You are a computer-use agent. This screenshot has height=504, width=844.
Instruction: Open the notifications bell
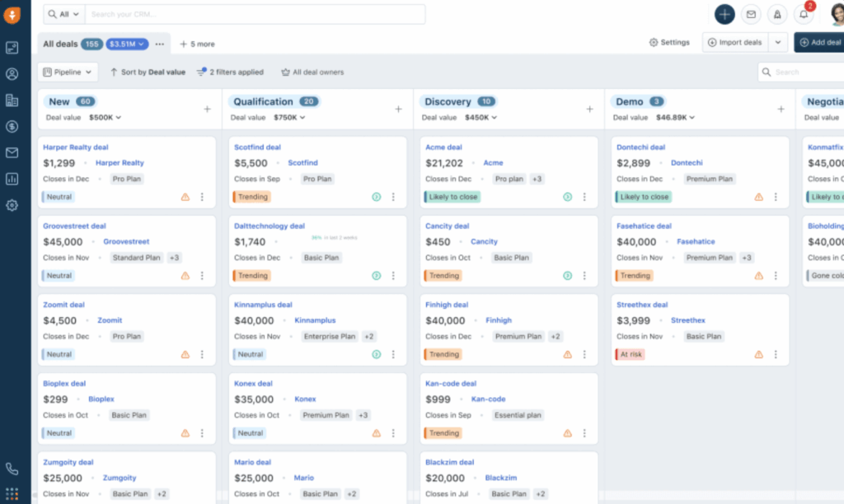click(804, 14)
